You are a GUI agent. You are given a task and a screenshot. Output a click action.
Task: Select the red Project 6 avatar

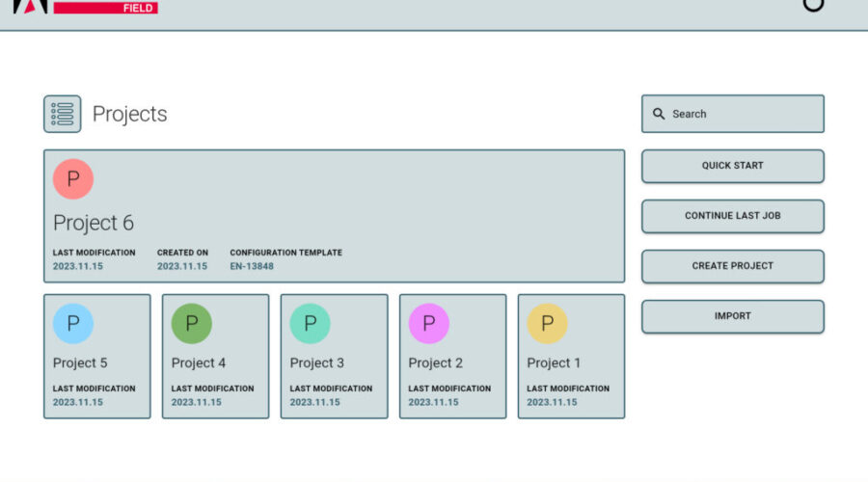(73, 179)
